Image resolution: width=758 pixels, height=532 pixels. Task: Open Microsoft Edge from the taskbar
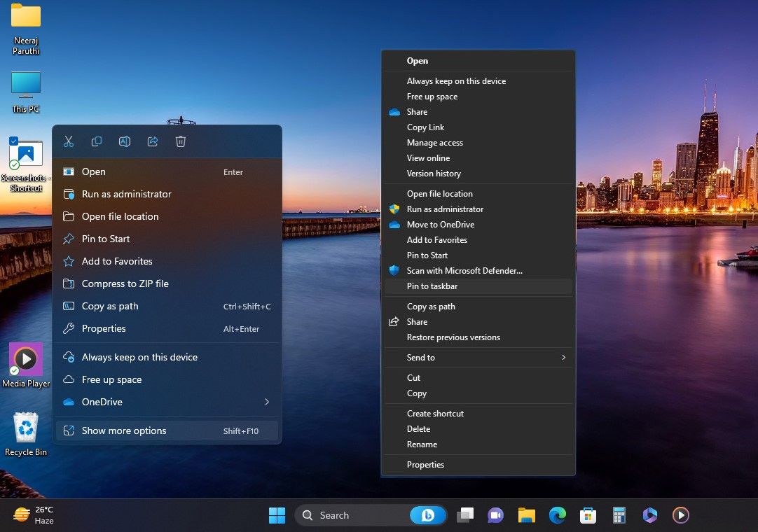coord(557,515)
